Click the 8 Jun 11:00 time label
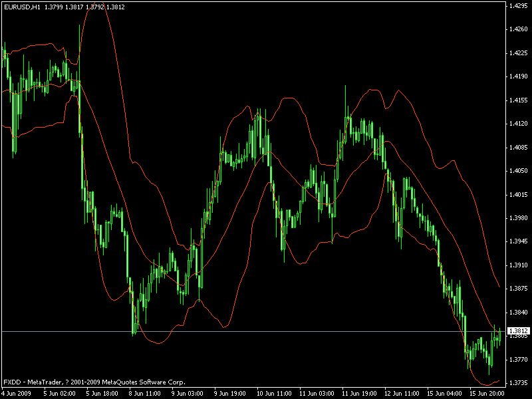This screenshot has width=532, height=399. 145,394
